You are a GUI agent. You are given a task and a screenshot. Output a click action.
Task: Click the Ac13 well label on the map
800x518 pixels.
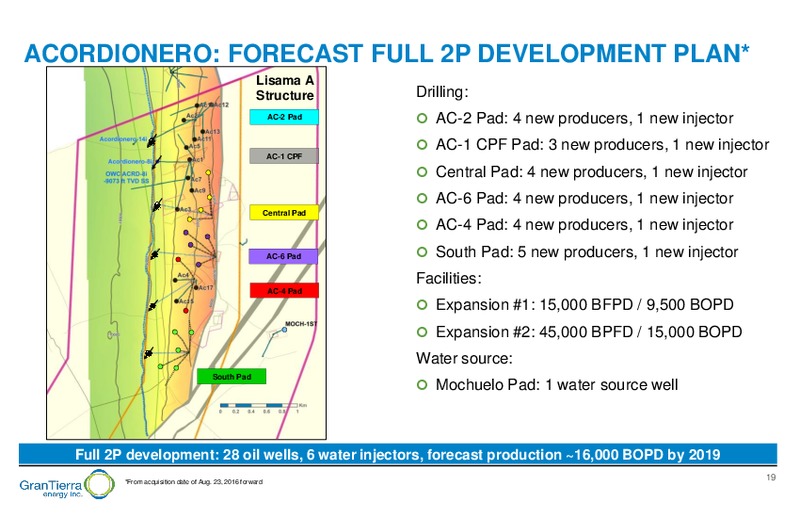[x=212, y=132]
